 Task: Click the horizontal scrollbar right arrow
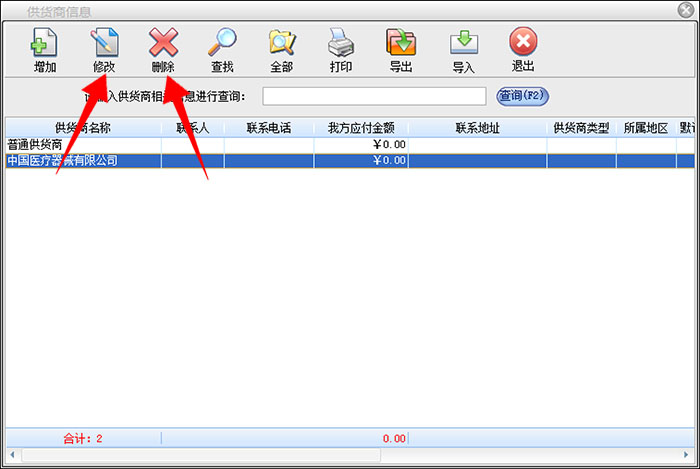pos(686,455)
